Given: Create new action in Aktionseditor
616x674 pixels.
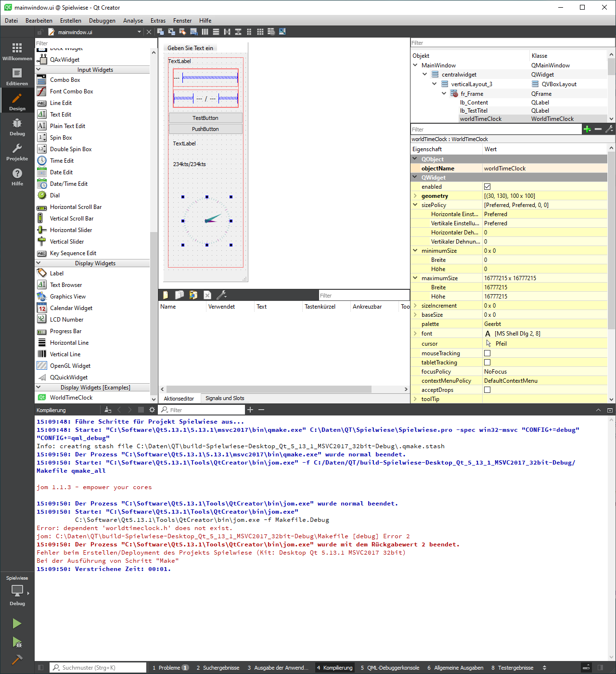Looking at the screenshot, I should (x=166, y=295).
